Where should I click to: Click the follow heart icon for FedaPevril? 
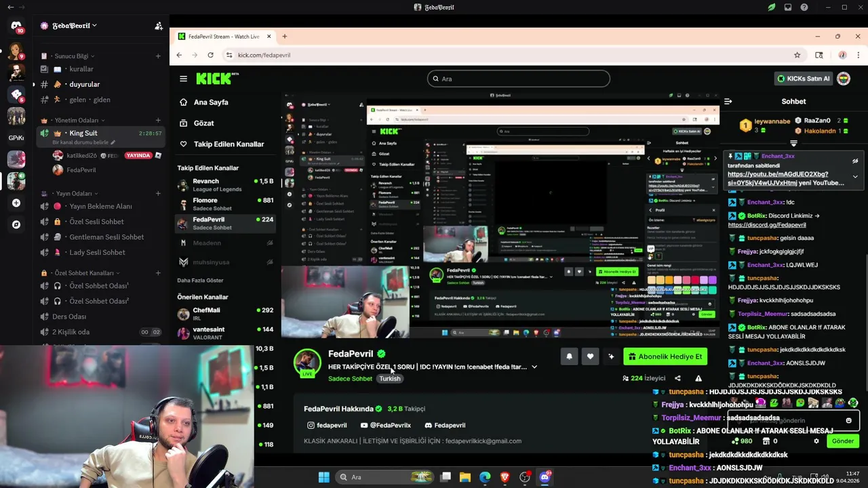point(590,357)
